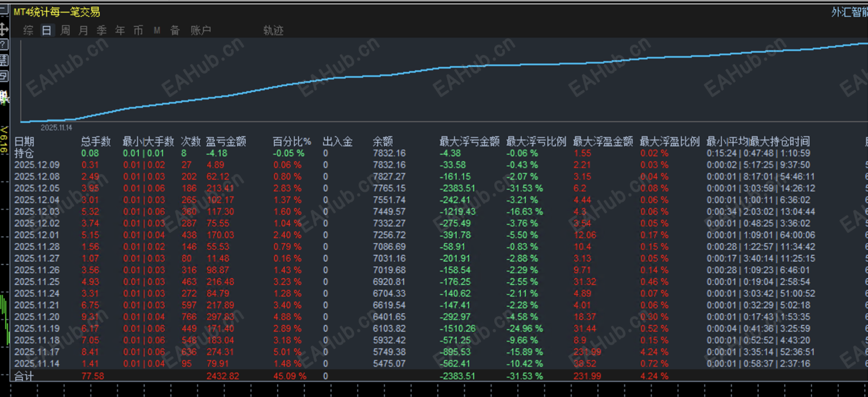Click the 最大浮盈比例 column header
868x397 pixels.
pyautogui.click(x=669, y=142)
